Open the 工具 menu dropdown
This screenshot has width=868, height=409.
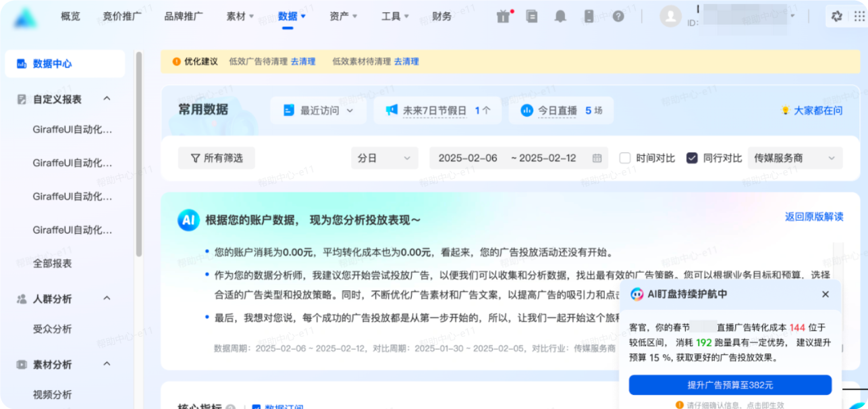[x=396, y=16]
